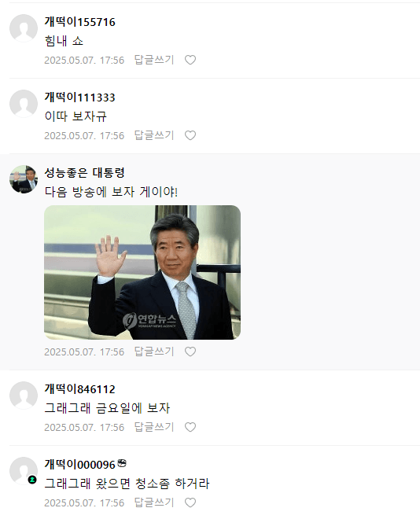Reply to the 청소좀 하거라 comment
The height and width of the screenshot is (530, 420).
(154, 502)
